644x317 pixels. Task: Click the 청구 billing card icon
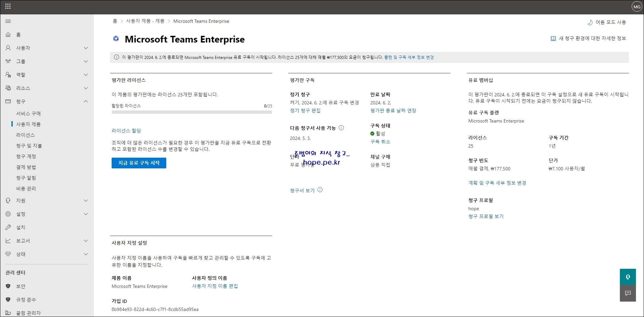pyautogui.click(x=8, y=101)
